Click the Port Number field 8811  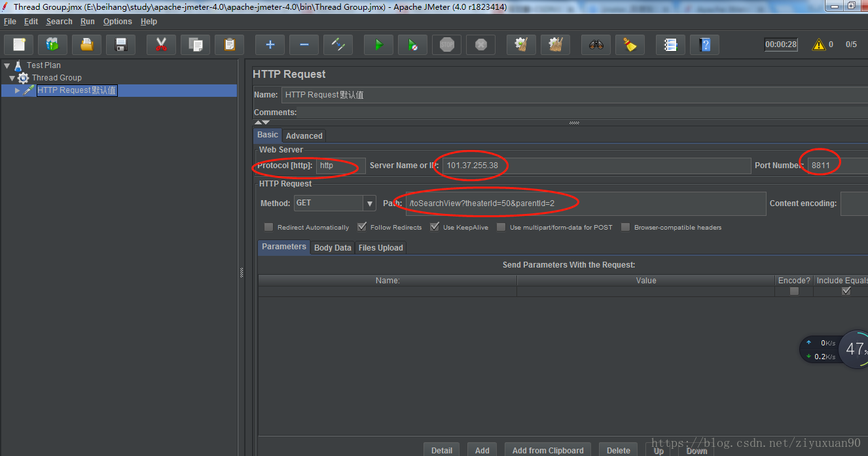click(x=838, y=166)
